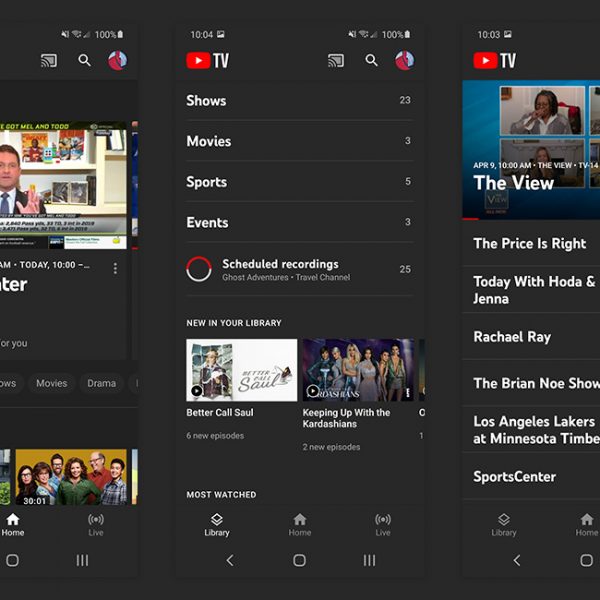This screenshot has height=600, width=600.
Task: Open the cast icon in middle screen
Action: pos(336,61)
